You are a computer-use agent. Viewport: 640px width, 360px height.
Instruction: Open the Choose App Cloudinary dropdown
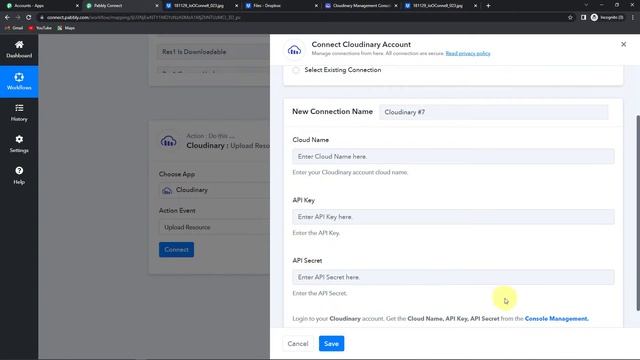(214, 190)
